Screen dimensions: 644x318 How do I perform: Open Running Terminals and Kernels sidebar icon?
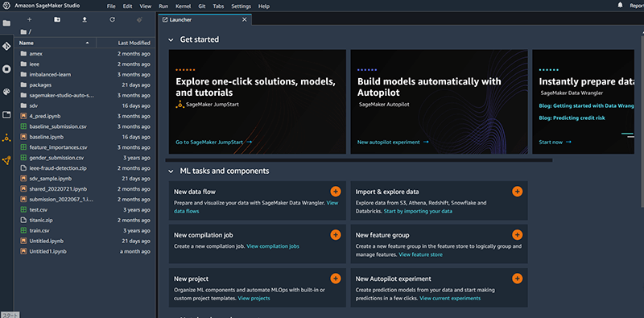click(6, 69)
